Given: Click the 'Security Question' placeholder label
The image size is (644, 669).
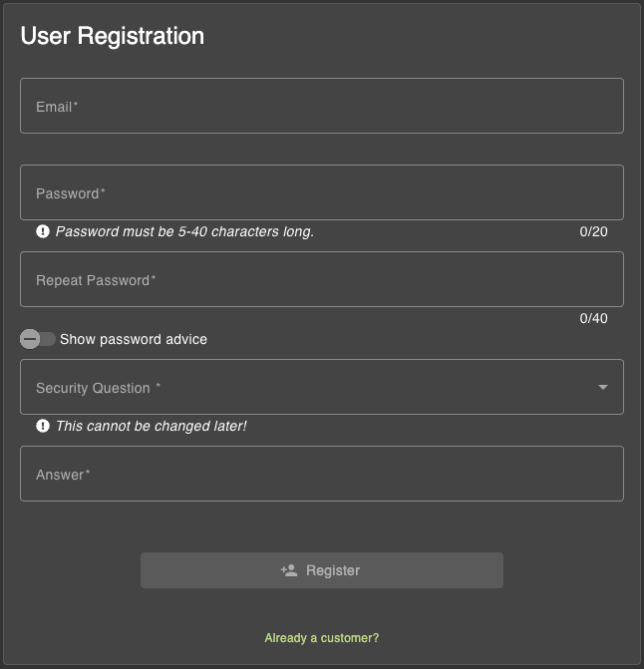Looking at the screenshot, I should coord(98,388).
